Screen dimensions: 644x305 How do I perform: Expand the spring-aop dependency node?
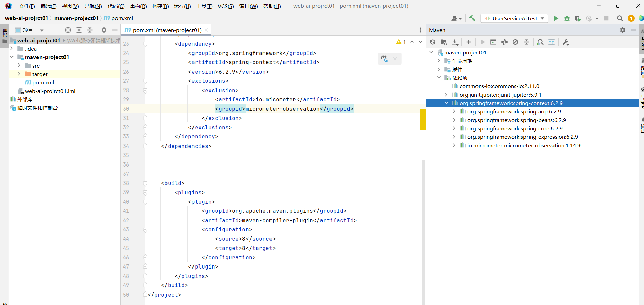454,111
